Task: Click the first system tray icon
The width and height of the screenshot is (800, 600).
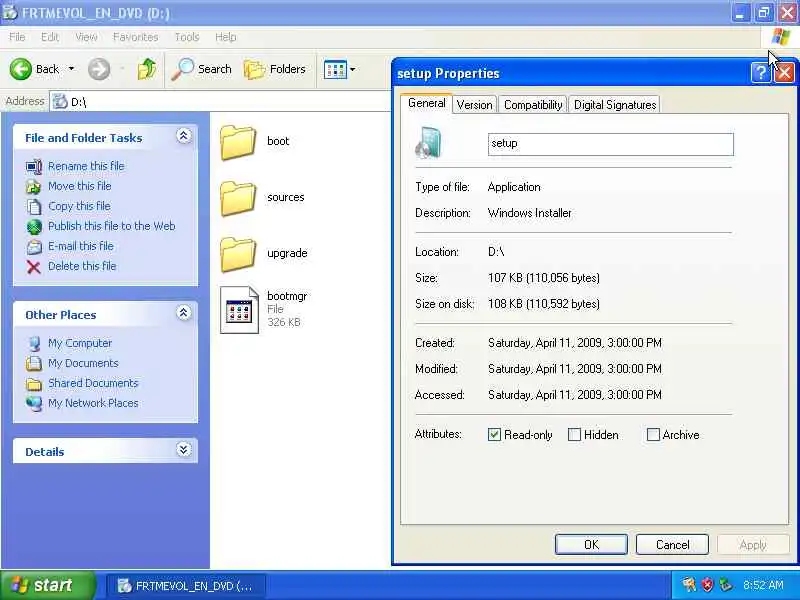Action: (x=689, y=585)
